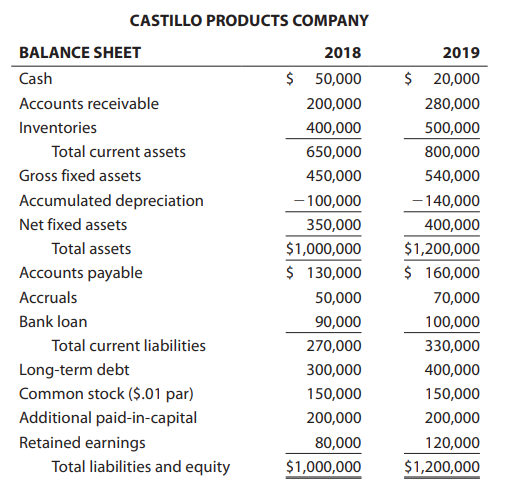Image resolution: width=510 pixels, height=490 pixels.
Task: Click the Common stock ($.01 par) label
Action: (106, 394)
